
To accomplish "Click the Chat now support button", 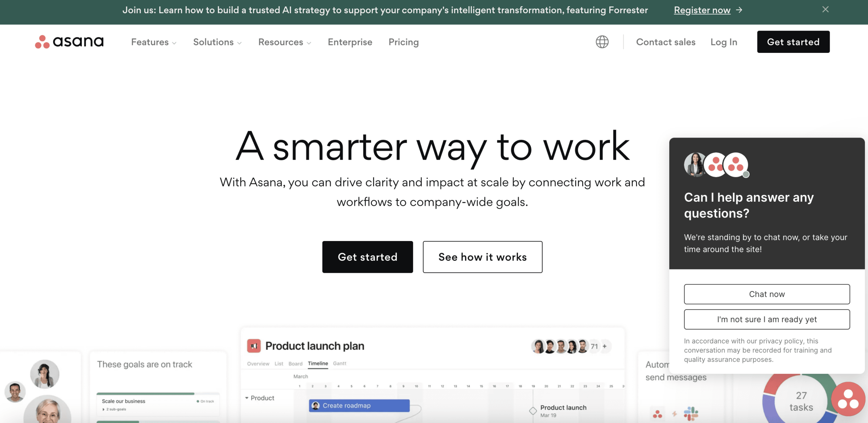I will (767, 294).
